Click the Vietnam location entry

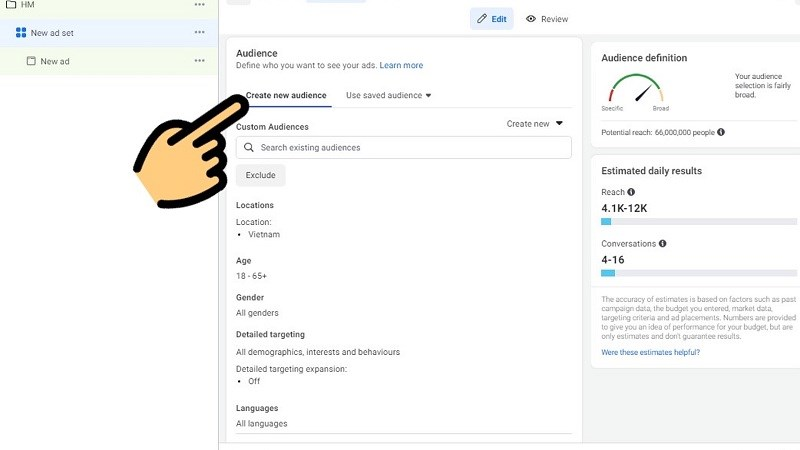coord(264,234)
